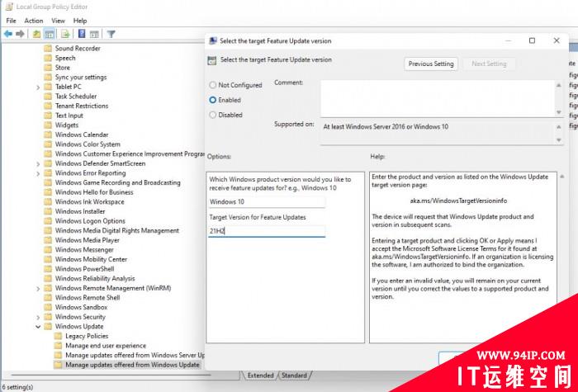Select Sync your settings in the tree
Screen dimensions: 578x392
click(x=81, y=77)
